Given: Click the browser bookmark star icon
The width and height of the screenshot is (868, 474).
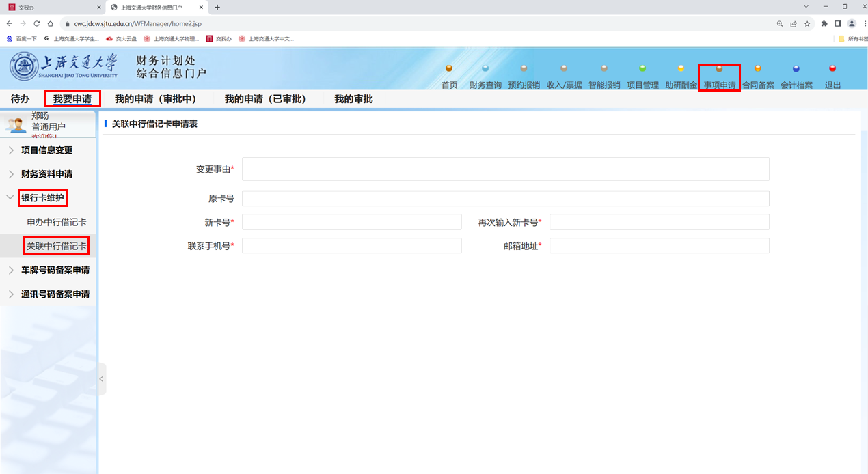Looking at the screenshot, I should tap(807, 23).
